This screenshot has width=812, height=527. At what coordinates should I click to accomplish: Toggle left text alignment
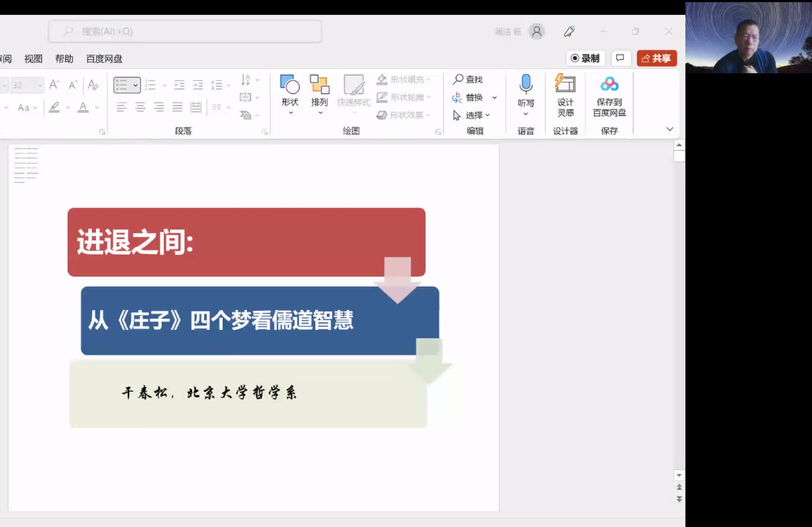(122, 107)
